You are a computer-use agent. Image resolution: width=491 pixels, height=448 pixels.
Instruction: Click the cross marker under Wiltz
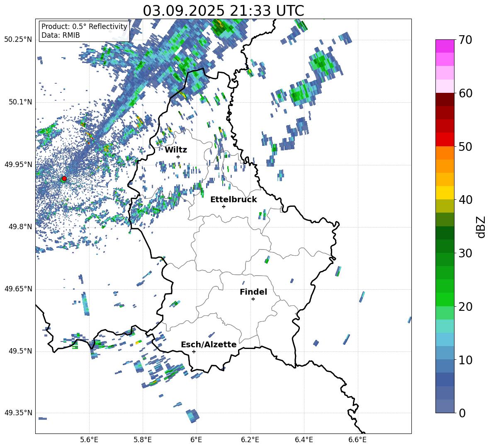[178, 157]
